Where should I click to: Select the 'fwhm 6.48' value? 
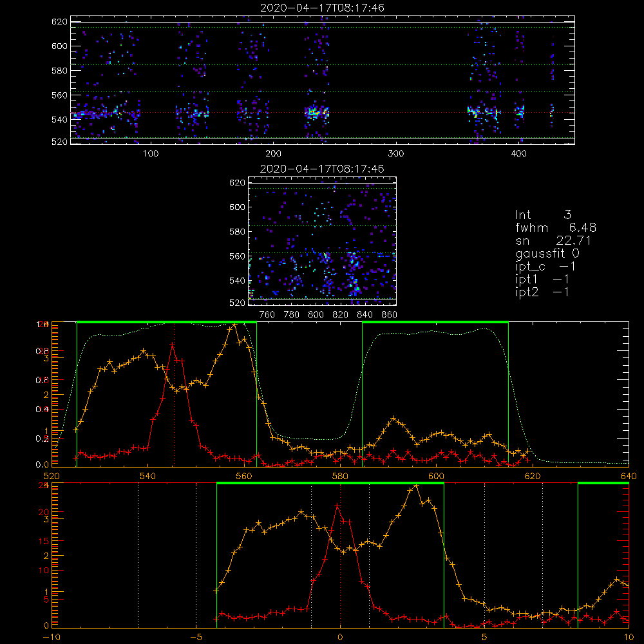click(x=556, y=227)
